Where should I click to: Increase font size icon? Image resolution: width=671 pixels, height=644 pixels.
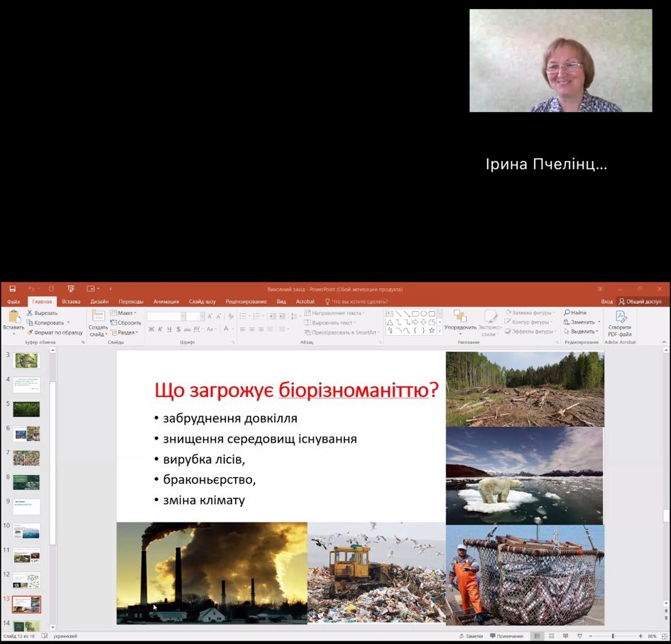(209, 317)
